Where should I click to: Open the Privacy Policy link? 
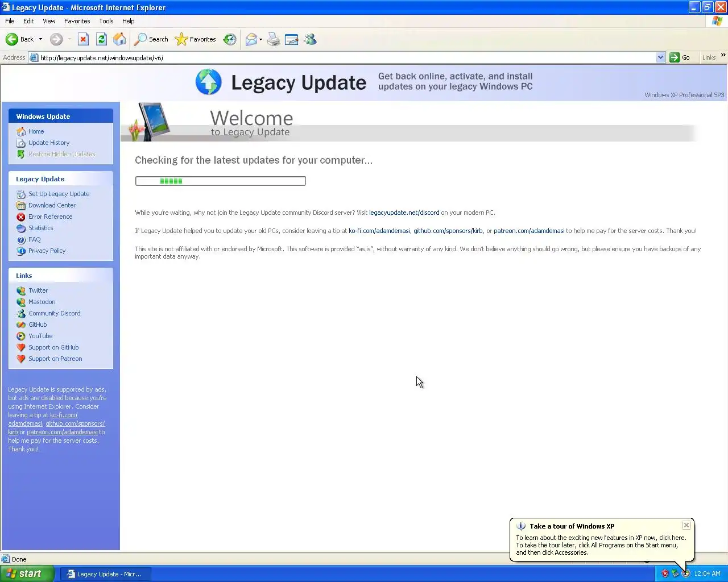[47, 251]
